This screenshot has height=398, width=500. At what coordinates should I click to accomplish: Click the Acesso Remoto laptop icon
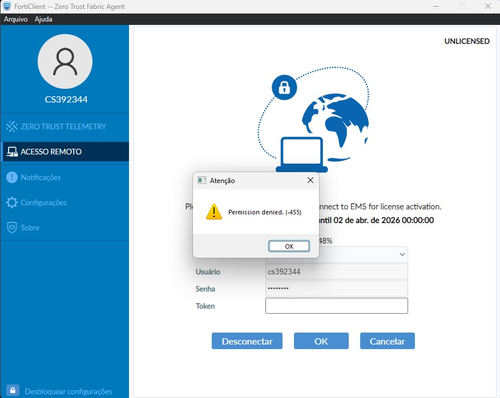pos(12,152)
